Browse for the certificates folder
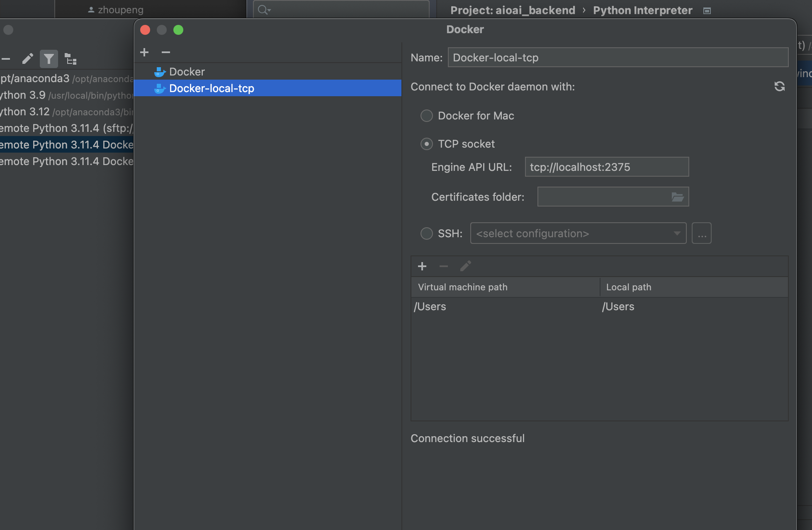 677,197
